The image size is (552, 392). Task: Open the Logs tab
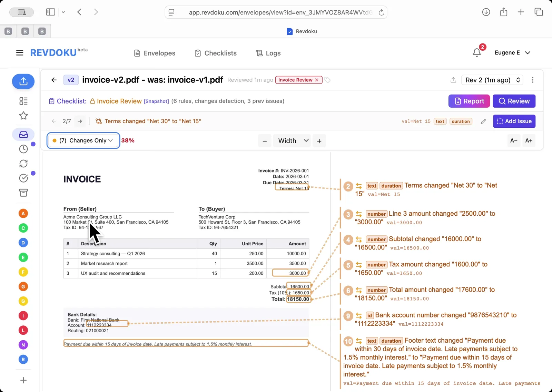[268, 53]
